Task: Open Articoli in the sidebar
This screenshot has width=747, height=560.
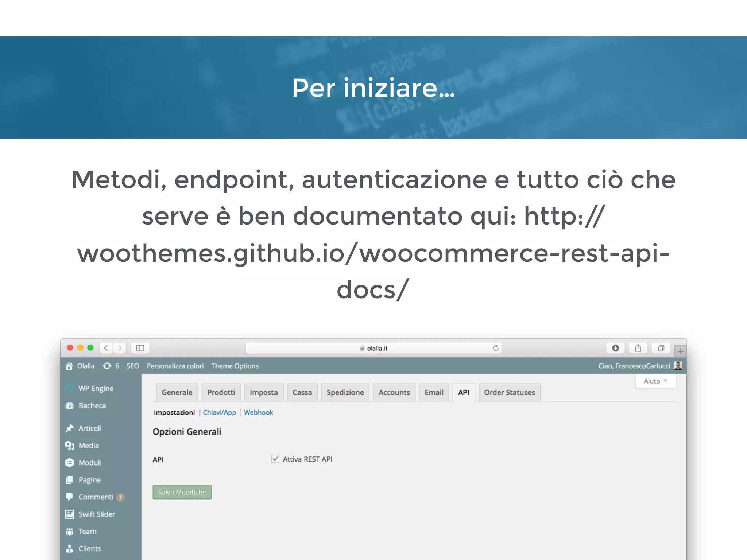Action: (90, 428)
